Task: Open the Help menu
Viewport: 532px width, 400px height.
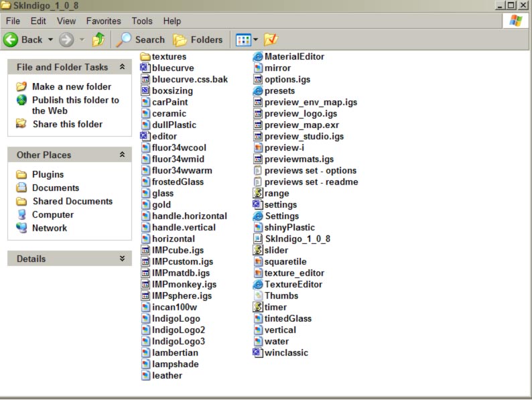Action: point(172,21)
